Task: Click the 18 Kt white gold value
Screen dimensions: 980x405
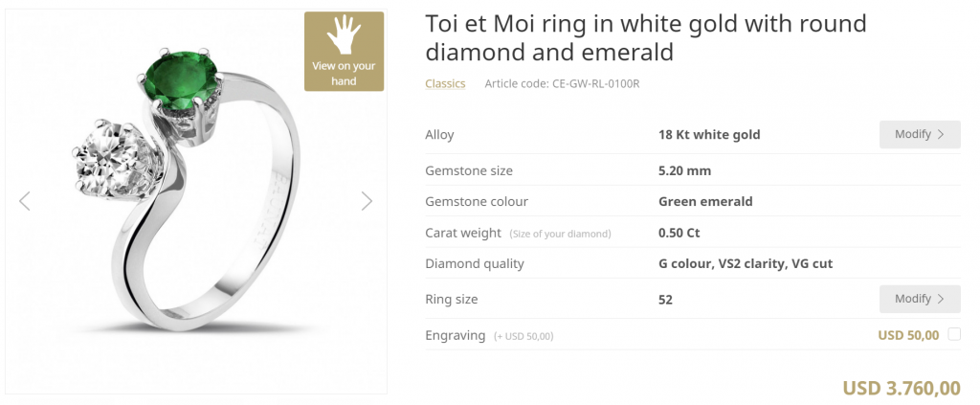Action: [709, 134]
